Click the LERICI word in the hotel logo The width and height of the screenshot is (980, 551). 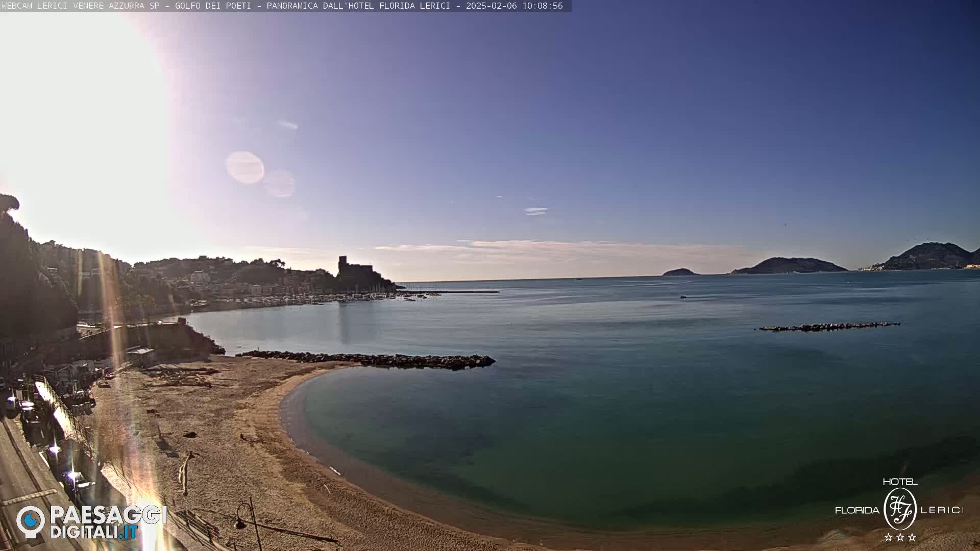click(x=942, y=510)
